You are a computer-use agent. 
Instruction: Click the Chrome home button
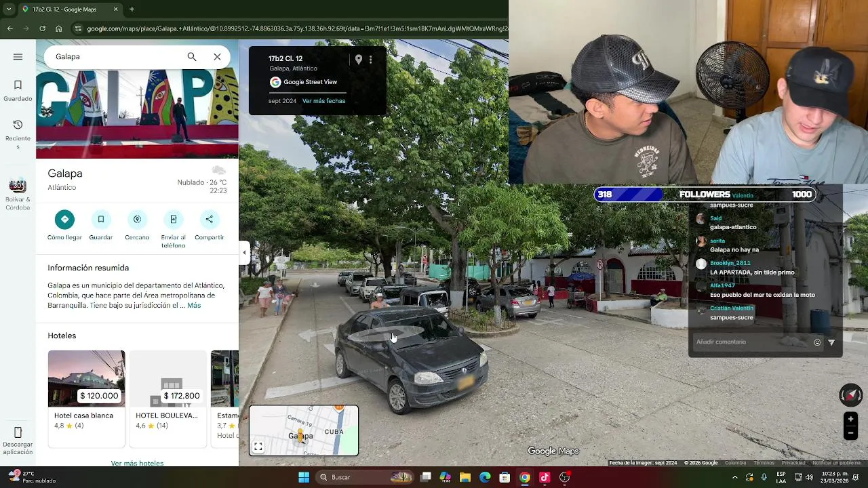(58, 28)
